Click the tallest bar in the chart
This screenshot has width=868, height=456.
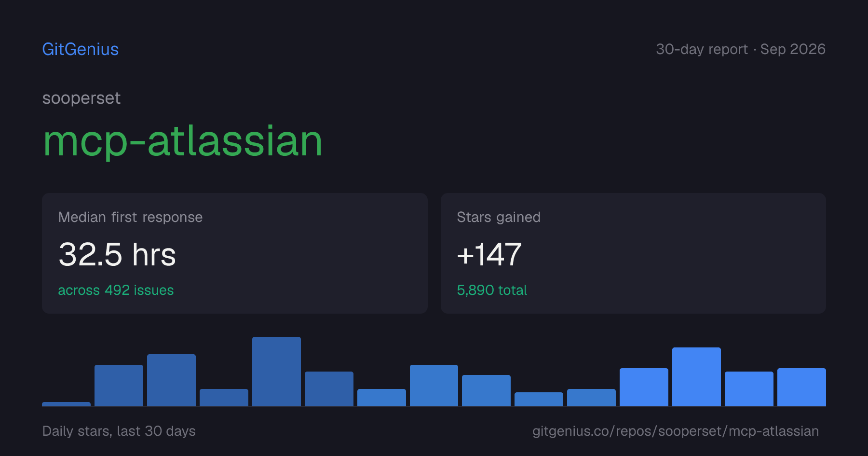coord(276,372)
